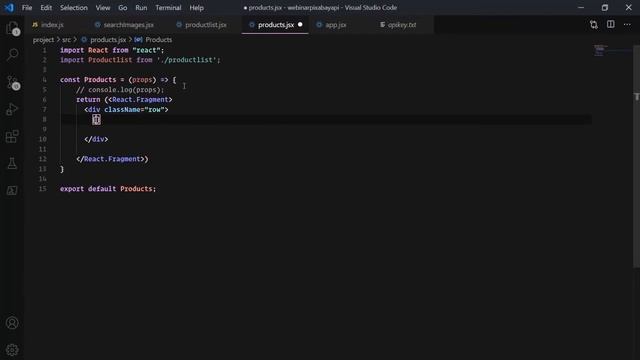The image size is (640, 360).
Task: Click the 'const Products = (props)' line
Action: pyautogui.click(x=118, y=80)
